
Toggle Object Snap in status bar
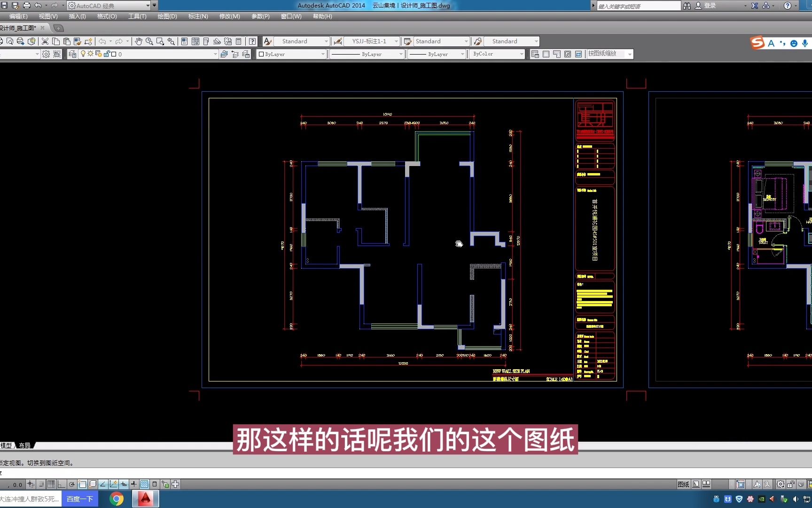click(82, 484)
